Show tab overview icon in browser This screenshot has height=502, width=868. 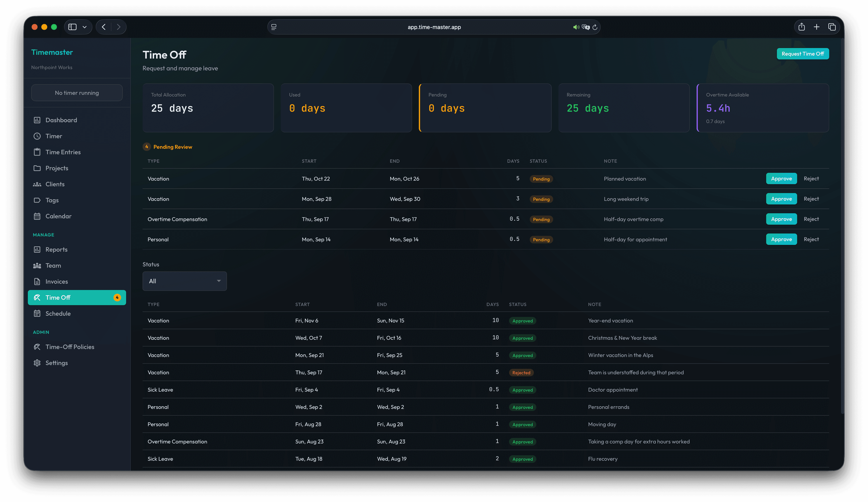pos(831,27)
